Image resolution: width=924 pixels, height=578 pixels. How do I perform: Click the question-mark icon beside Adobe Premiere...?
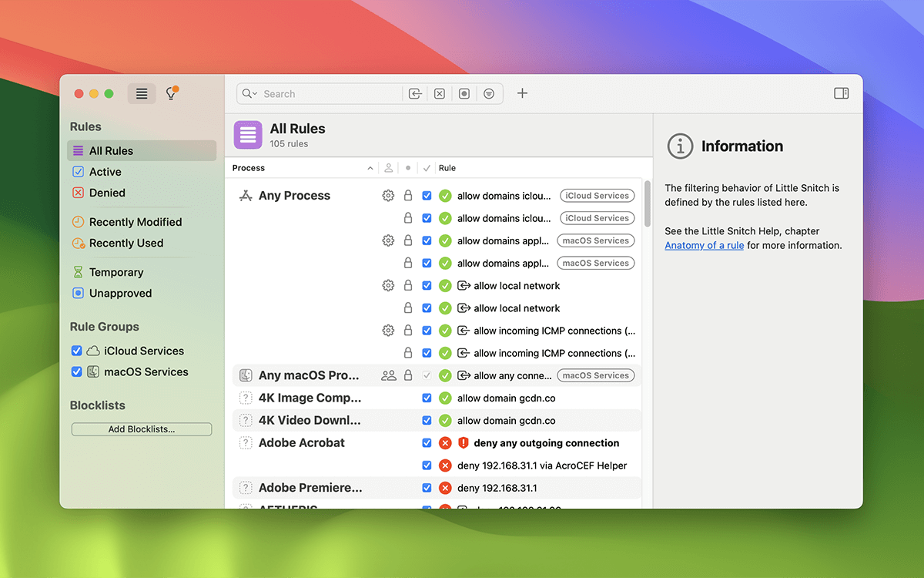(x=246, y=488)
